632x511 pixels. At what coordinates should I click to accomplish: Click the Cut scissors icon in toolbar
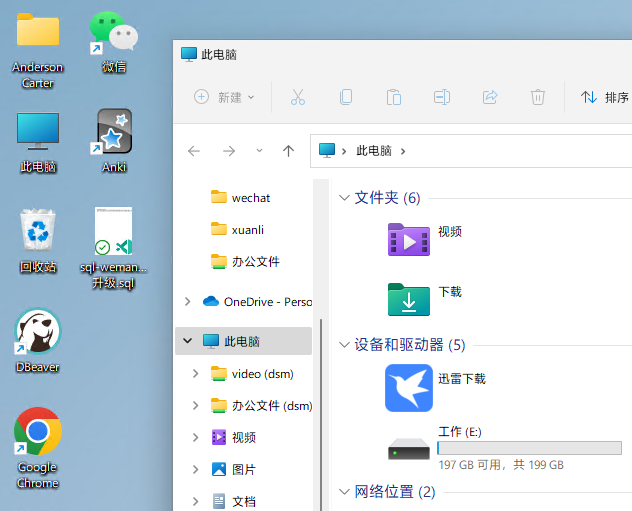coord(298,97)
